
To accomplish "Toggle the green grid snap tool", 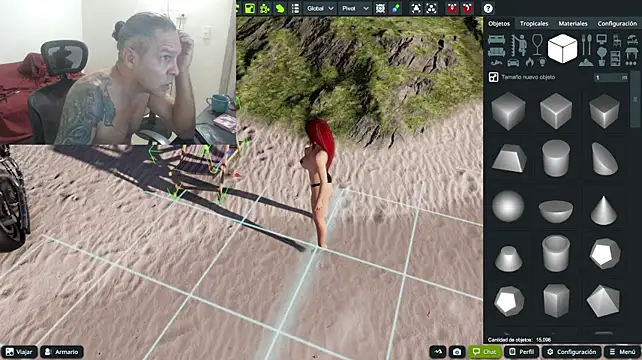I will point(249,8).
